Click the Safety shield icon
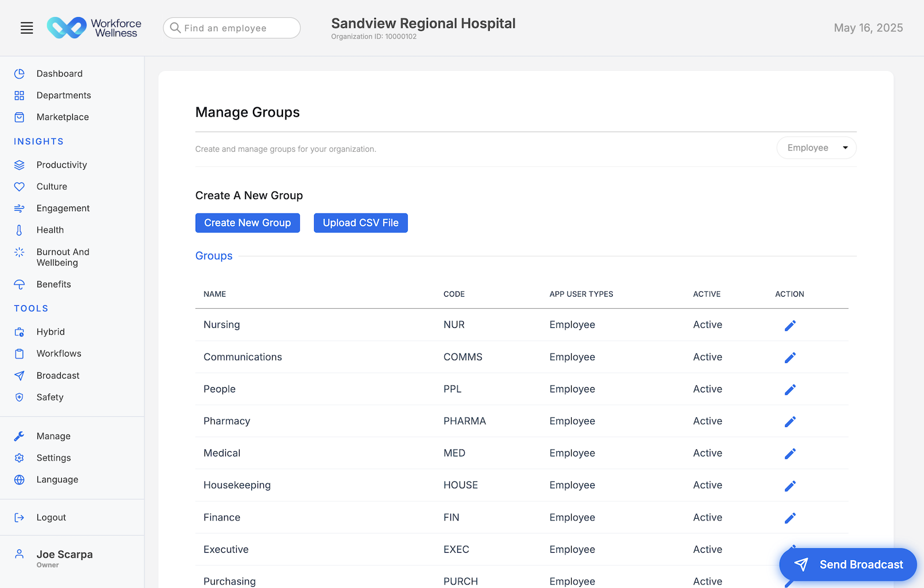The width and height of the screenshot is (924, 588). (19, 397)
